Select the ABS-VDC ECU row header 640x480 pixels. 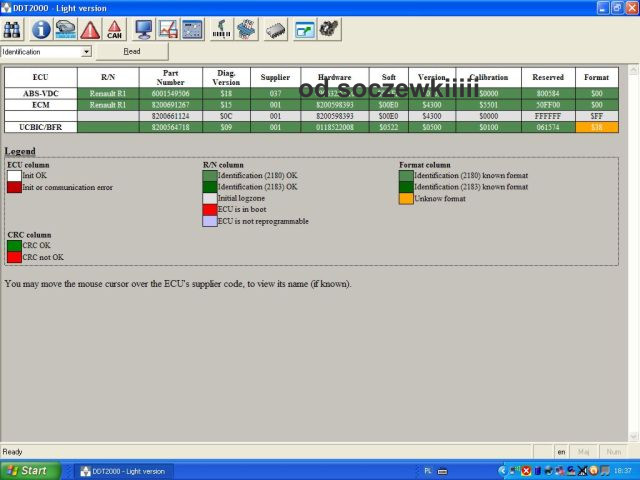(40, 93)
